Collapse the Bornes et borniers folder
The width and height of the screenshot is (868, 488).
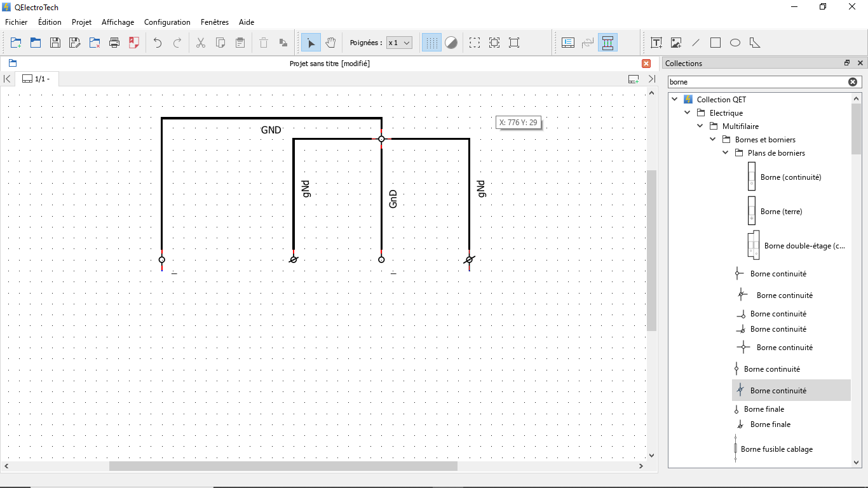713,139
